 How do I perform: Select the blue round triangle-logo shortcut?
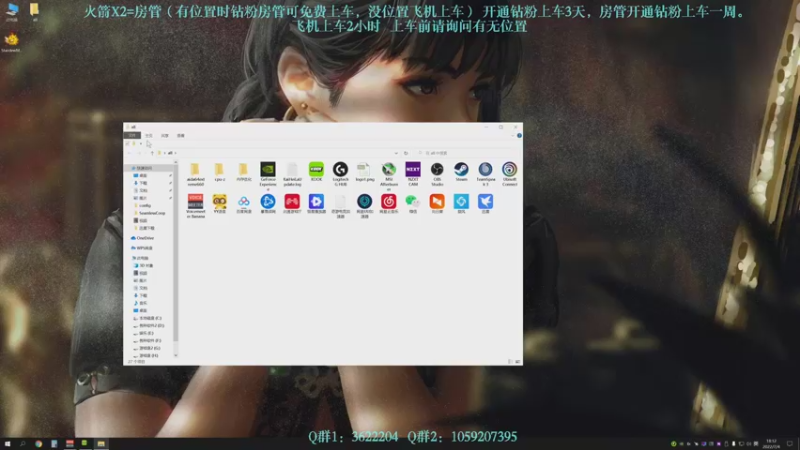coord(268,204)
